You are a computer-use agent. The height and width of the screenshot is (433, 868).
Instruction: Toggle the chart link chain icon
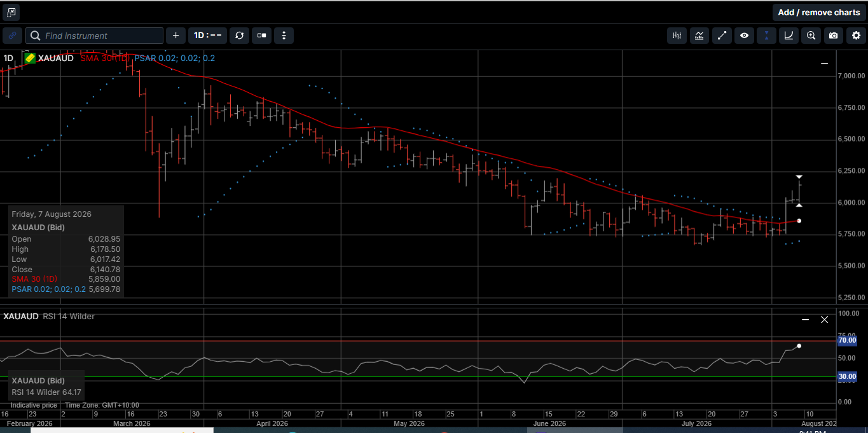[12, 36]
